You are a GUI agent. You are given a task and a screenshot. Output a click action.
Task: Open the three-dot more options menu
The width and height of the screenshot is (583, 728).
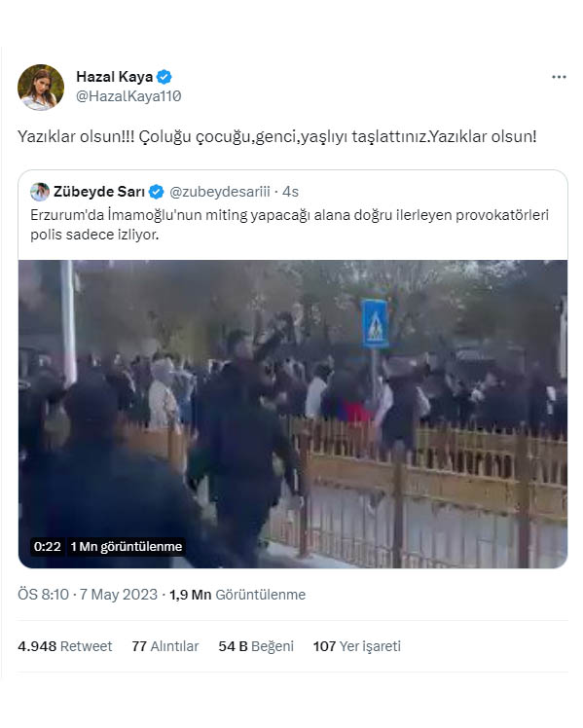tap(559, 77)
